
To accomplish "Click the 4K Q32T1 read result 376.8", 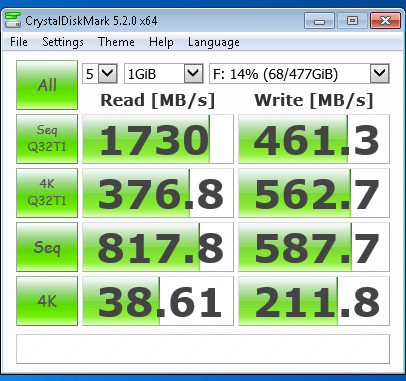I will tap(158, 193).
